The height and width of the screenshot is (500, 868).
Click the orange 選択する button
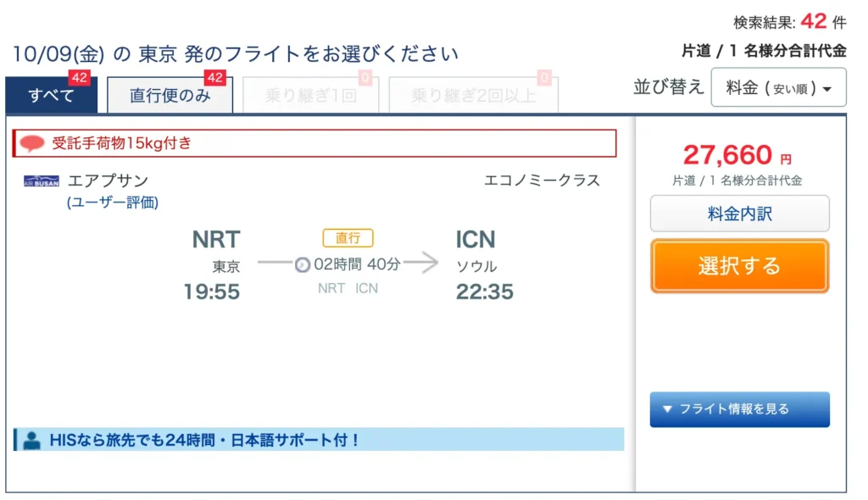click(739, 266)
